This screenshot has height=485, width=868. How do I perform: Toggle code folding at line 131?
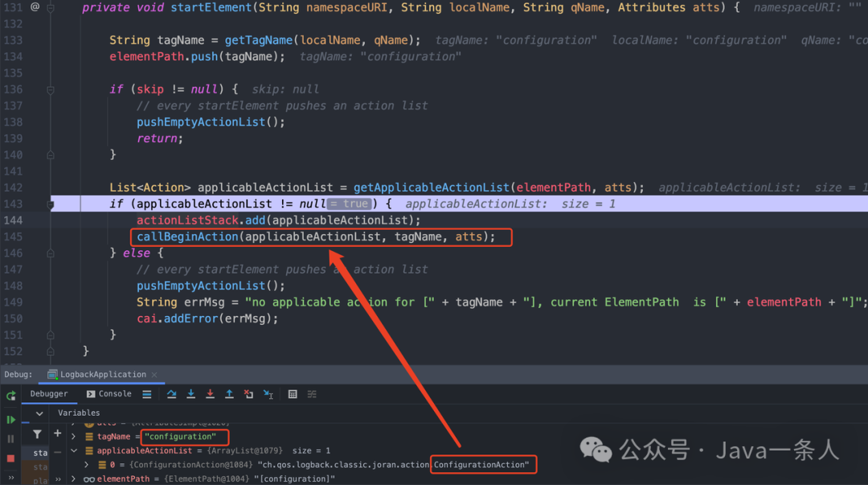(51, 8)
